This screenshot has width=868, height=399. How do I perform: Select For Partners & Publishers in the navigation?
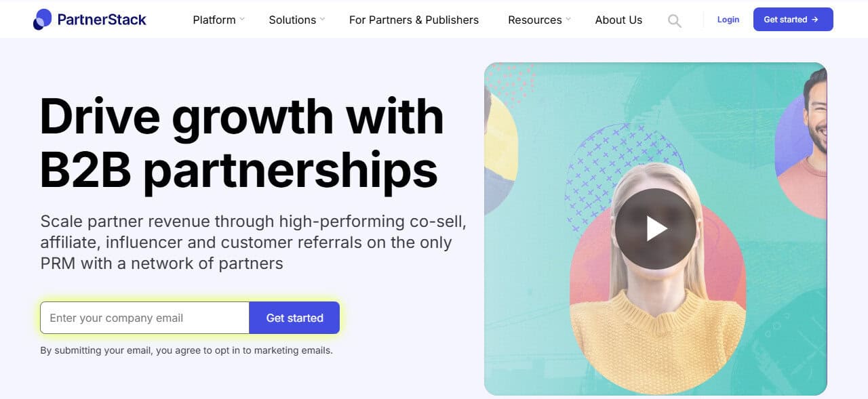(414, 20)
